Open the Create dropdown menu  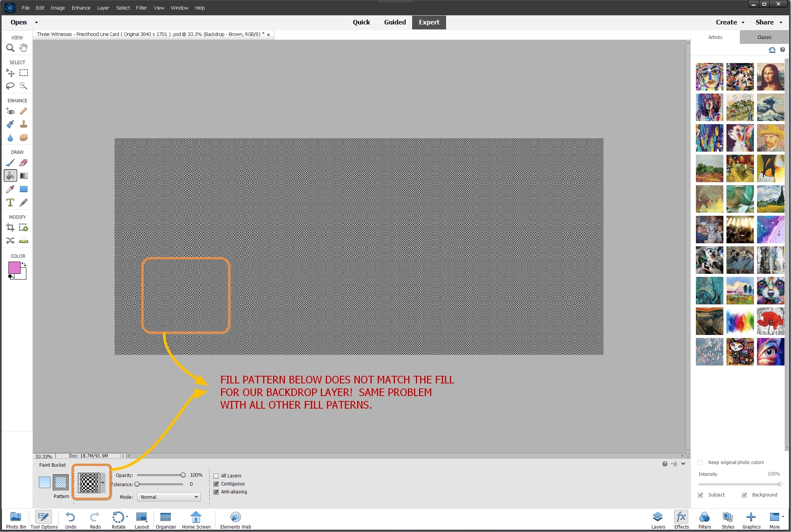(x=730, y=22)
